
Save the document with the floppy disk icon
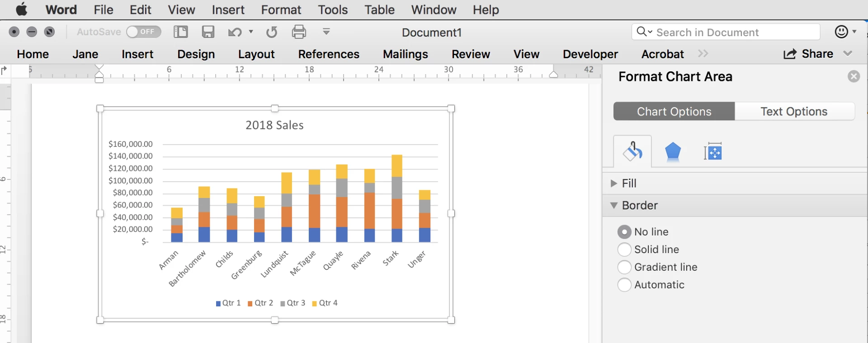(x=208, y=32)
